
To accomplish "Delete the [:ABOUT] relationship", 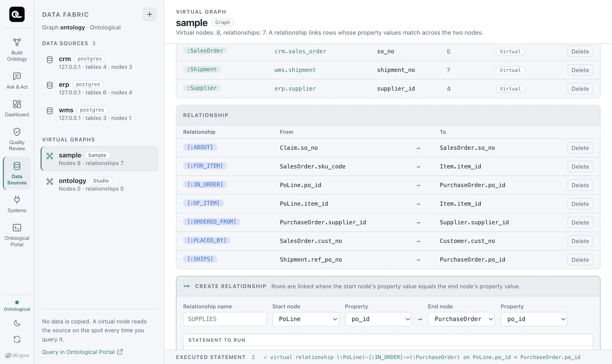I will pos(580,148).
